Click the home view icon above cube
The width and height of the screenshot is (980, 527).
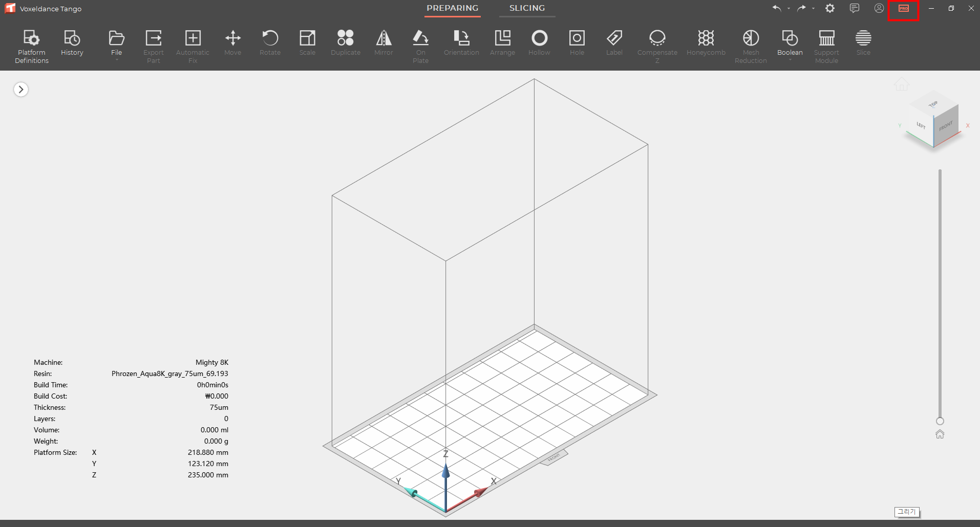(902, 84)
